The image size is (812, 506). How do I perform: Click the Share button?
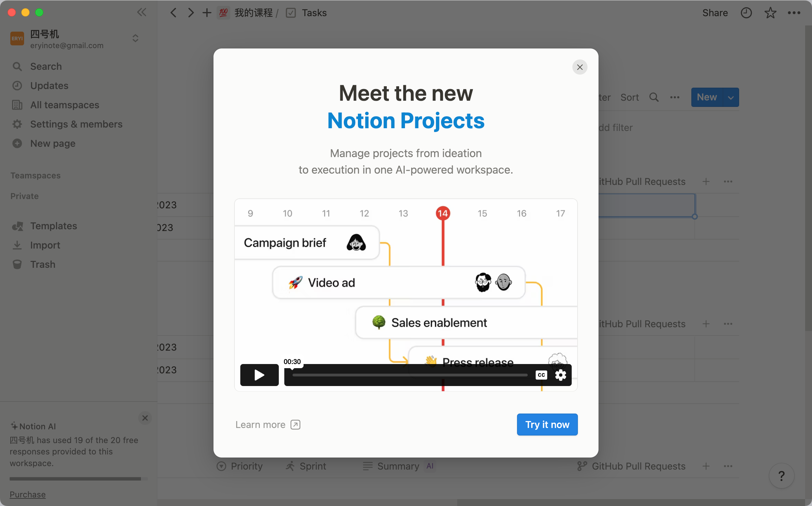point(715,13)
